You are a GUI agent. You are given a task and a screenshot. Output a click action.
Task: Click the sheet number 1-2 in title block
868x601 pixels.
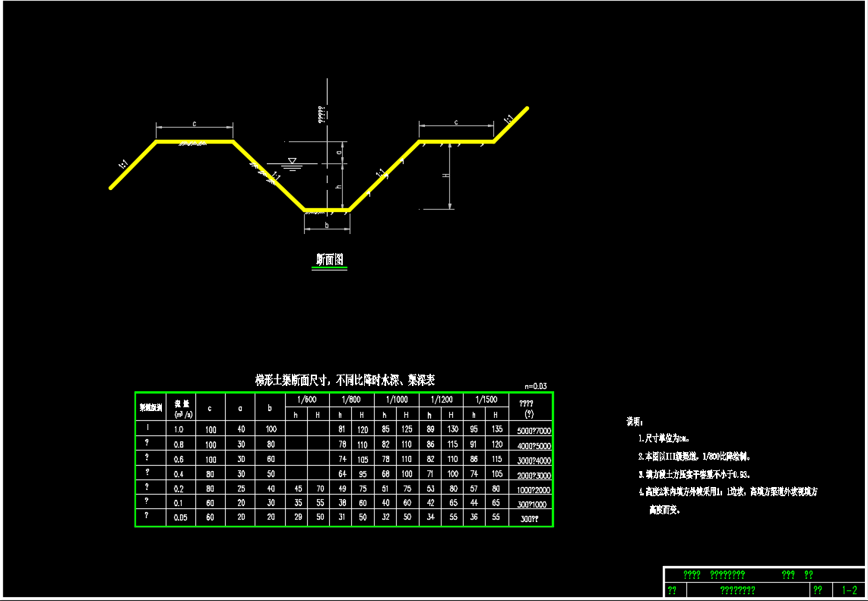849,590
